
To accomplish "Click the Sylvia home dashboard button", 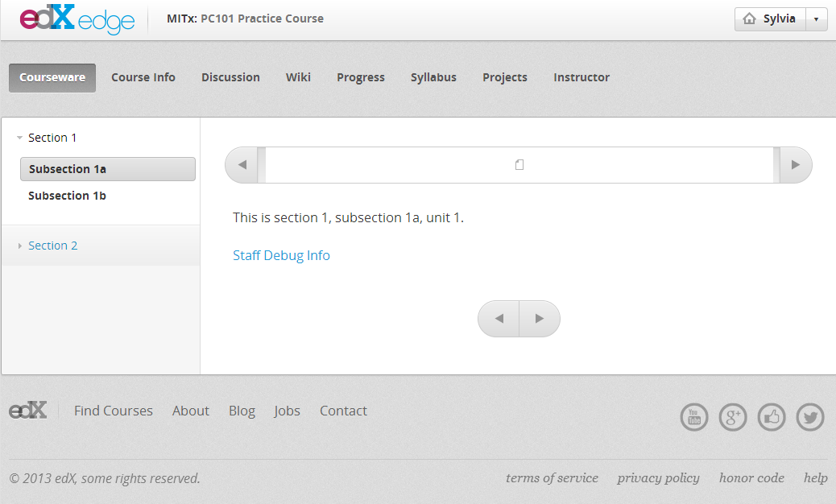I will [770, 19].
